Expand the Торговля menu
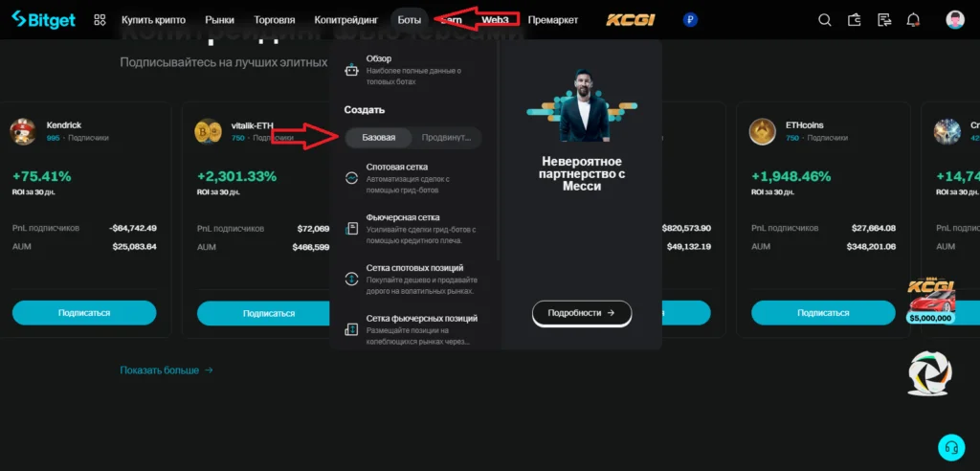980x471 pixels. [x=274, y=19]
